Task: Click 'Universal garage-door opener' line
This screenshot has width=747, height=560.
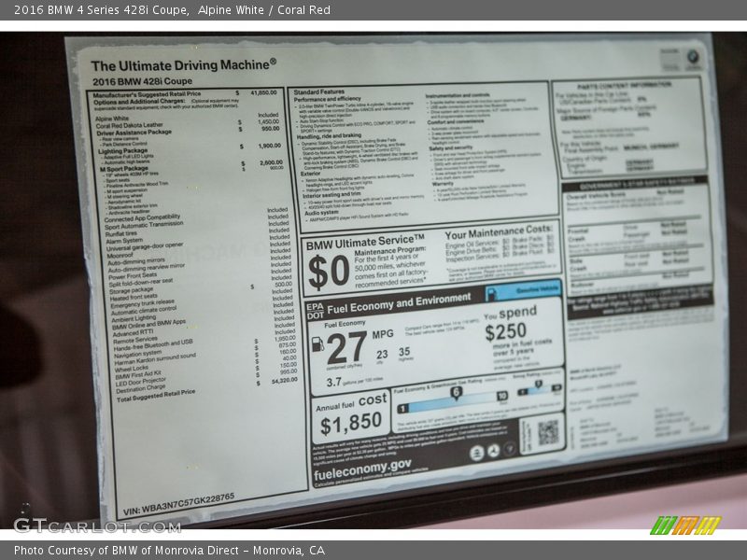Action: point(145,246)
